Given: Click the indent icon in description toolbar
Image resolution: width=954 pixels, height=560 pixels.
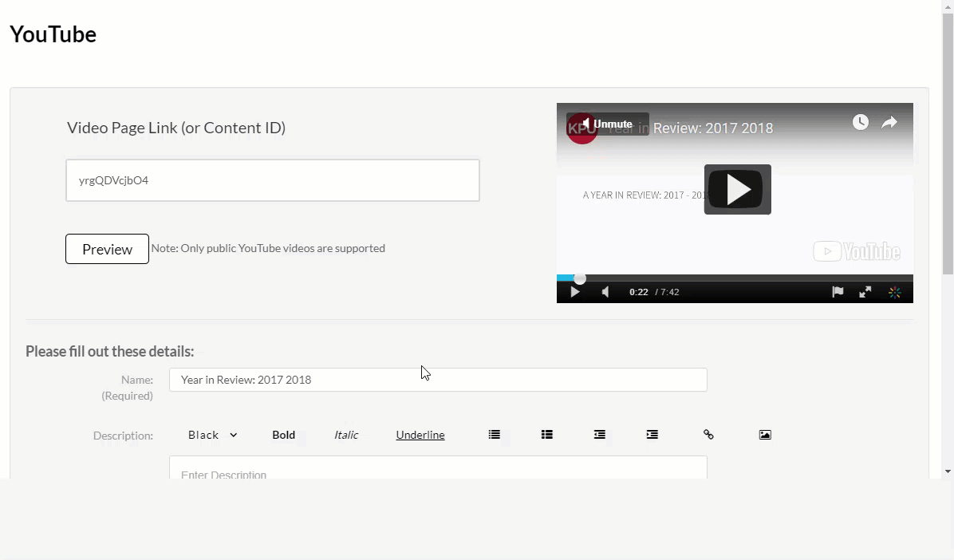Looking at the screenshot, I should point(652,435).
